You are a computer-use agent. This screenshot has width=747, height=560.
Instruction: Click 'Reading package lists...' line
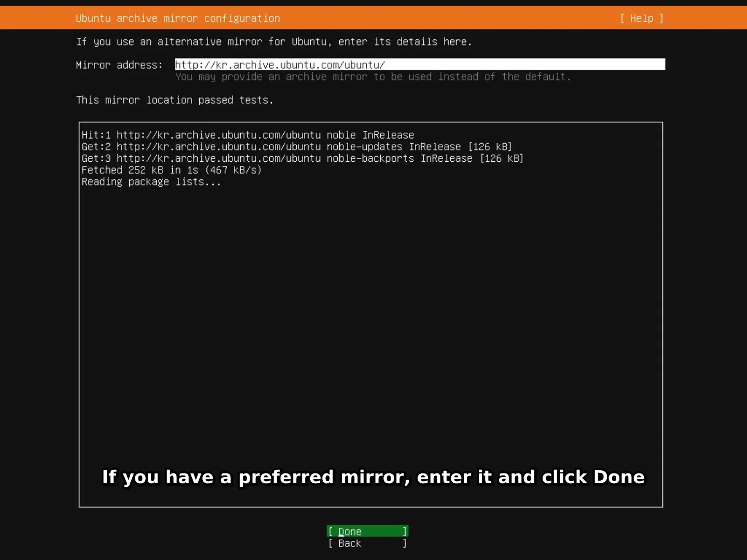click(x=151, y=182)
